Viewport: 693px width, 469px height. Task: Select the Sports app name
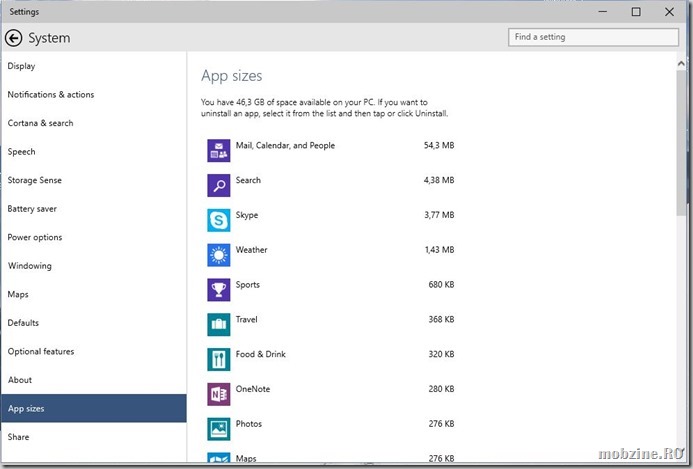(x=248, y=285)
